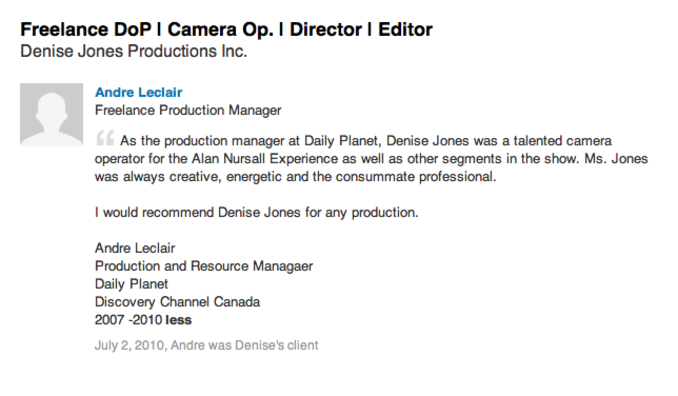Click 'Freelance DoP' in the heading
The width and height of the screenshot is (678, 396).
[x=86, y=29]
